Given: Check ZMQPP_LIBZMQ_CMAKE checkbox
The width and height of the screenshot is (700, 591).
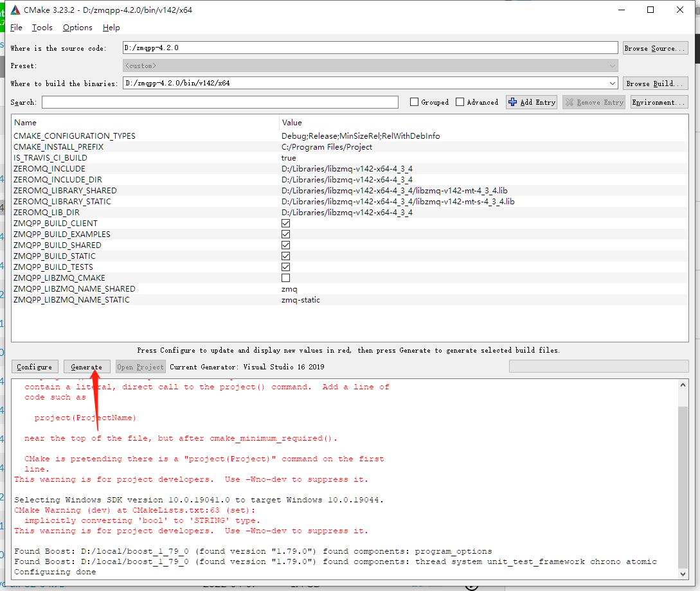Looking at the screenshot, I should coord(285,278).
